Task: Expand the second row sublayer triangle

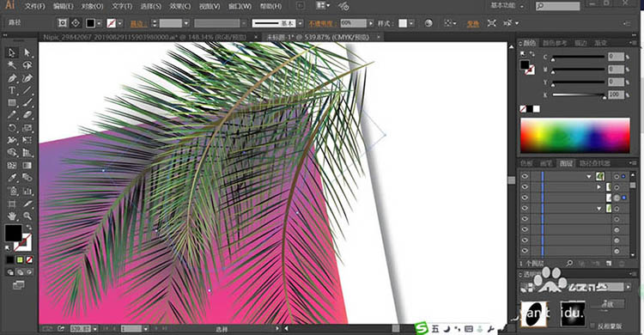Action: (x=599, y=187)
